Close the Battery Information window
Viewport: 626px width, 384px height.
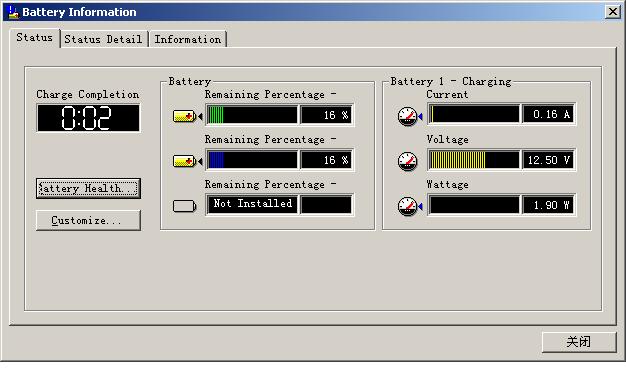612,12
